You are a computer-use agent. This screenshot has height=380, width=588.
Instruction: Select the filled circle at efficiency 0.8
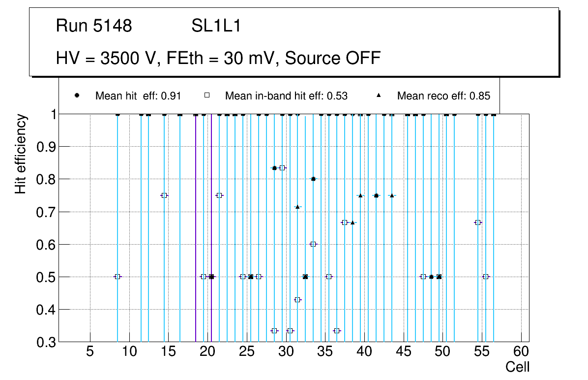(x=313, y=179)
